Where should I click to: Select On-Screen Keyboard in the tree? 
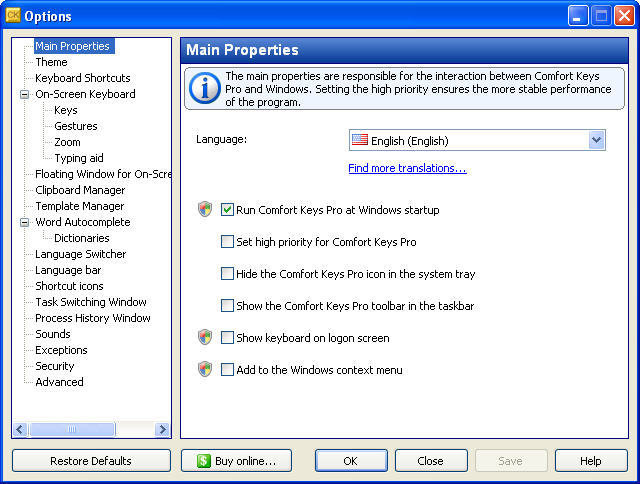point(85,94)
